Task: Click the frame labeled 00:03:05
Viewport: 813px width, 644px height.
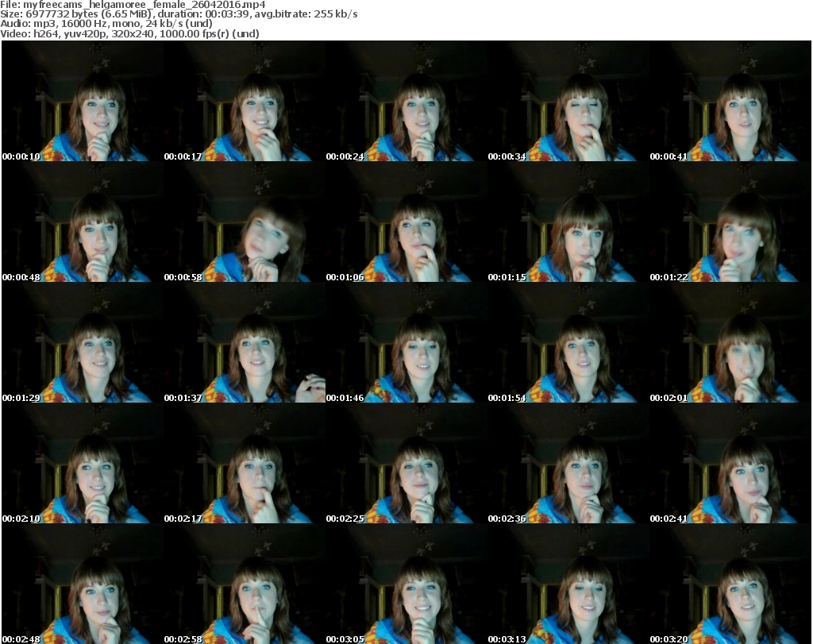Action: pyautogui.click(x=406, y=584)
